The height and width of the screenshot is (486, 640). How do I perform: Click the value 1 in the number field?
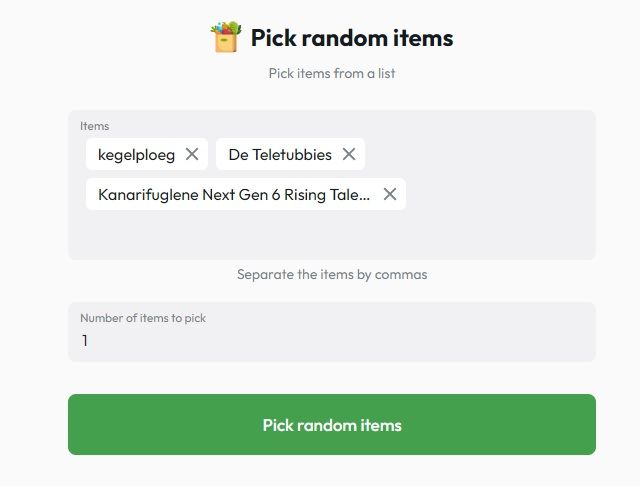[x=85, y=340]
